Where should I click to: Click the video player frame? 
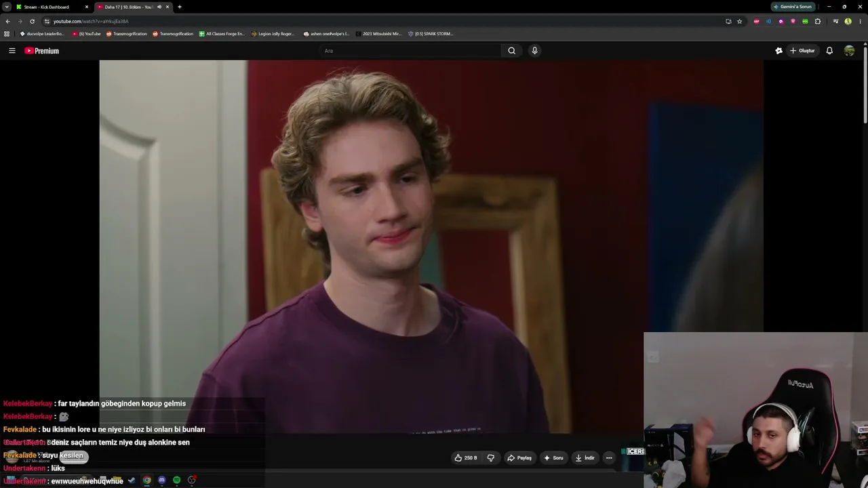(x=431, y=247)
